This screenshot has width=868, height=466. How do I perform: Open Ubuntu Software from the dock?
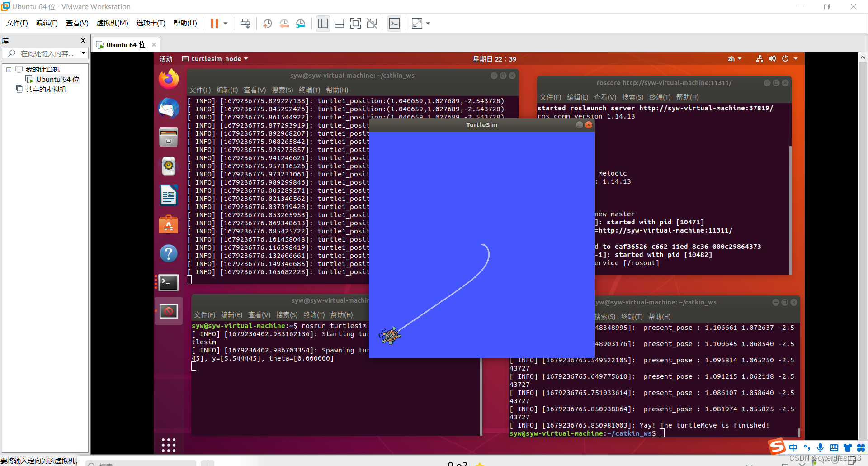(x=169, y=224)
